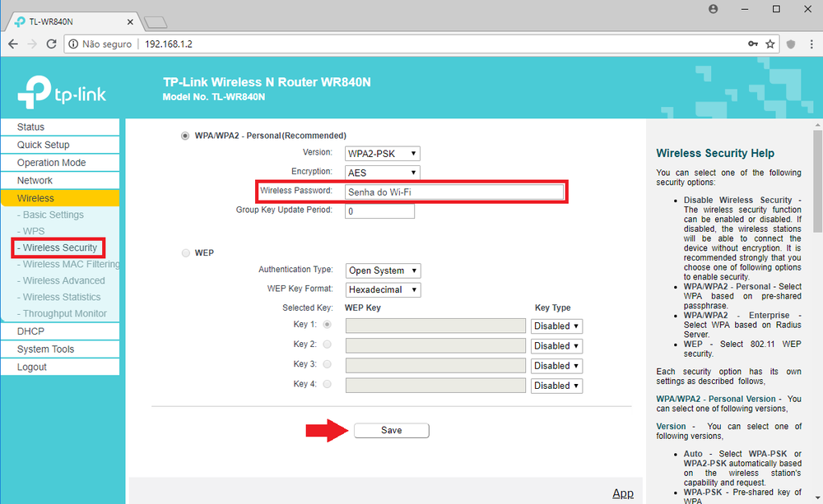Screen dimensions: 823x504
Task: Open Authentication Type dropdown
Action: click(x=384, y=270)
